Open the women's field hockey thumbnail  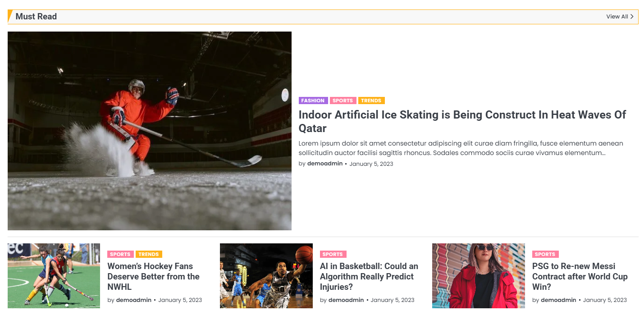click(x=54, y=276)
